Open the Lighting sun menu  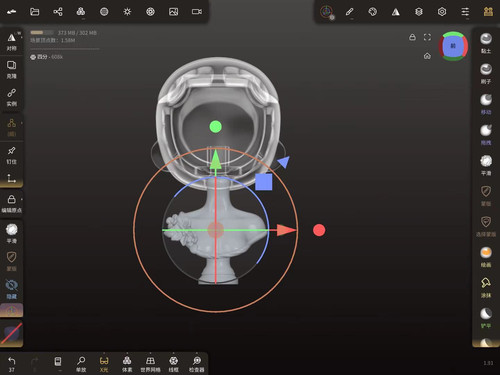pos(127,12)
